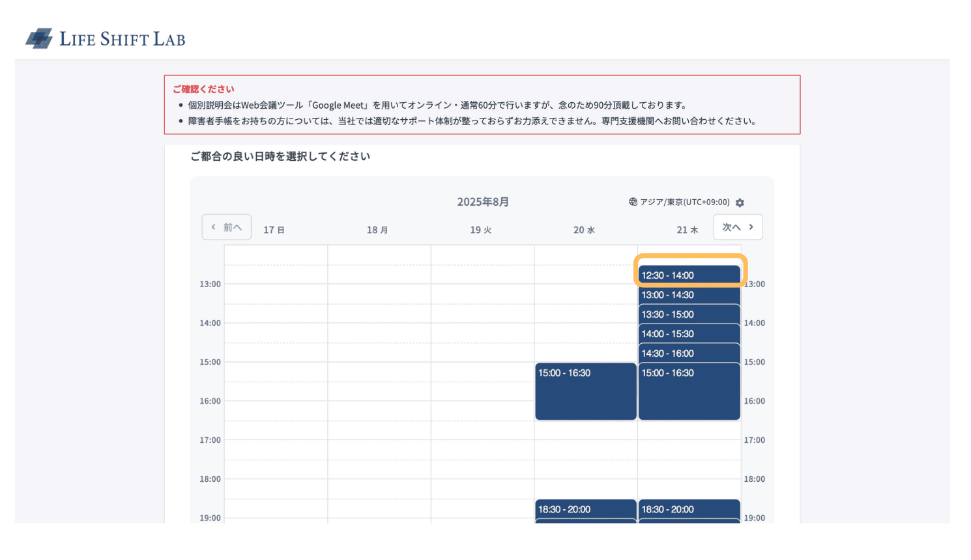Select Thursday 13:00 - 14:30 slot
The width and height of the screenshot is (971, 560).
pyautogui.click(x=689, y=294)
